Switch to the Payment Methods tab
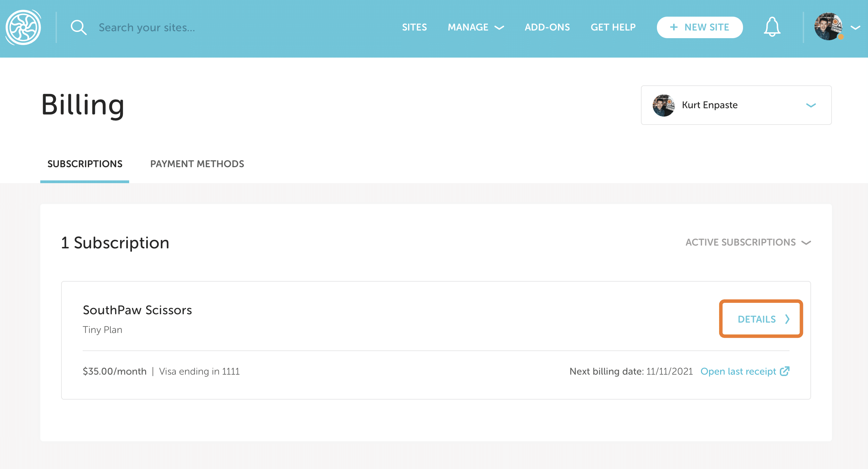 [197, 164]
